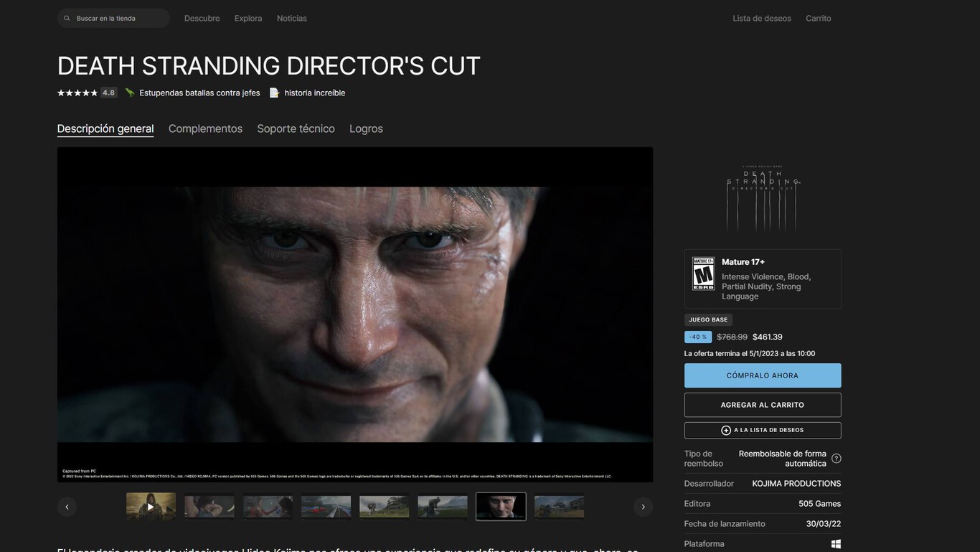Click AGREGAR AL CARRITO button

click(763, 405)
